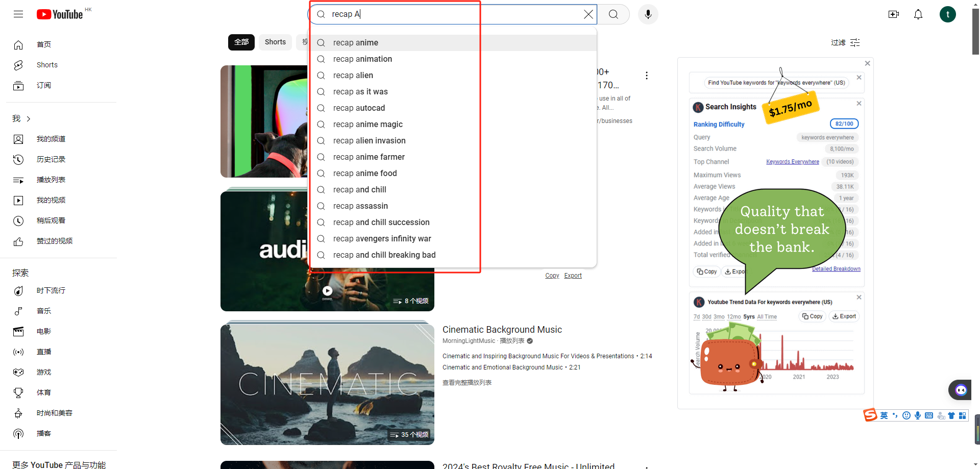Select "recap avengers infinity war" suggestion

[382, 238]
